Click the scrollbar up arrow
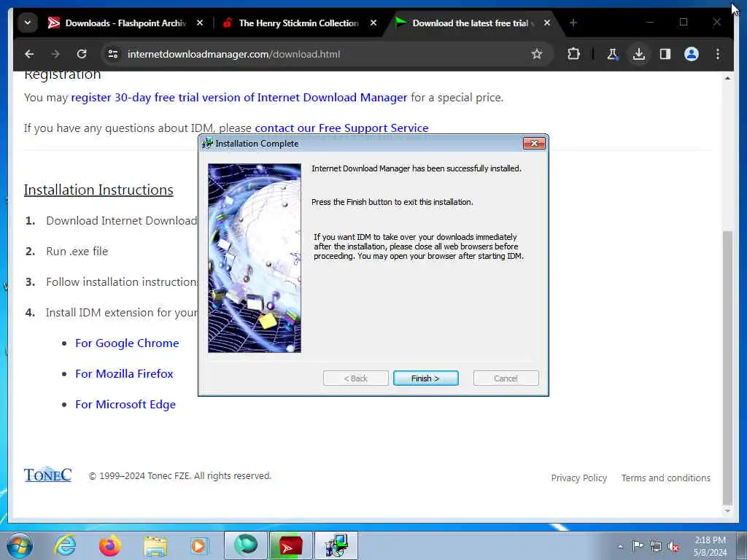 727,77
